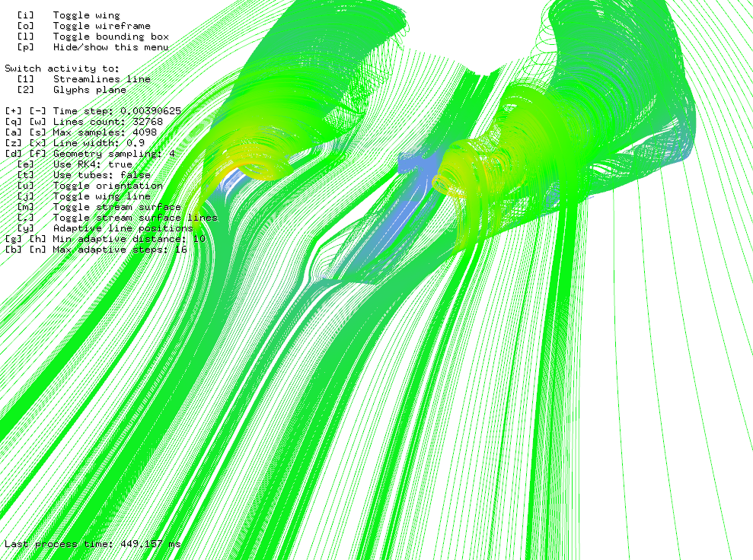The height and width of the screenshot is (560, 753).
Task: Toggle bounding box from the menu
Action: point(110,37)
